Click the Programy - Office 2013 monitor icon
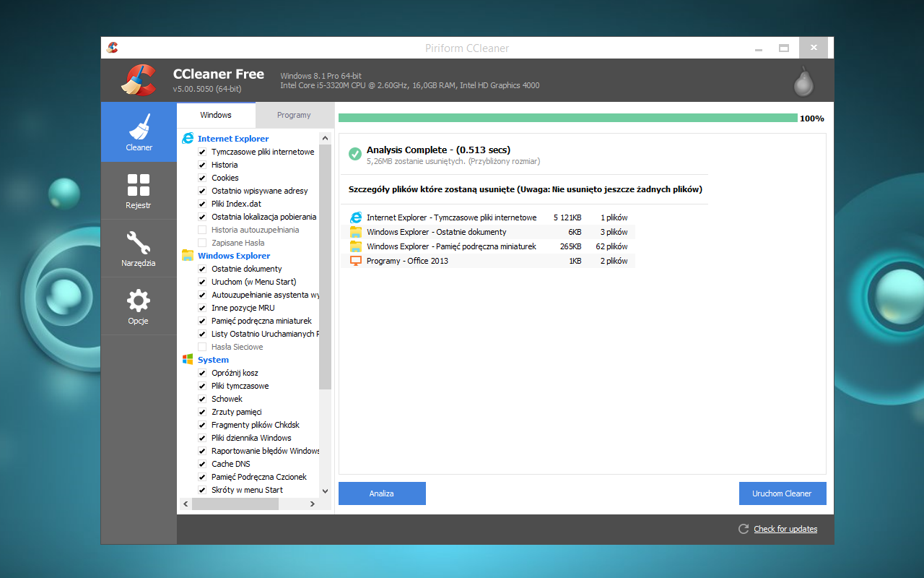 356,261
